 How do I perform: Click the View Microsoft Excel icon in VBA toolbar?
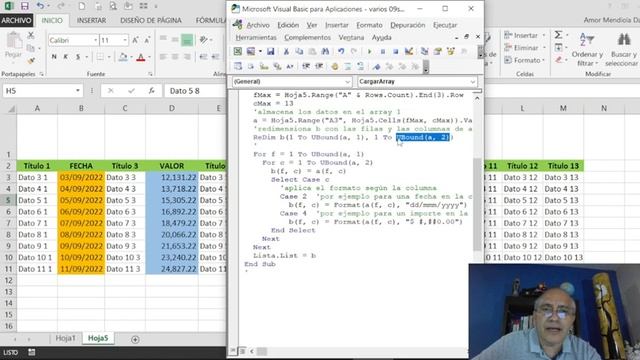[x=238, y=51]
